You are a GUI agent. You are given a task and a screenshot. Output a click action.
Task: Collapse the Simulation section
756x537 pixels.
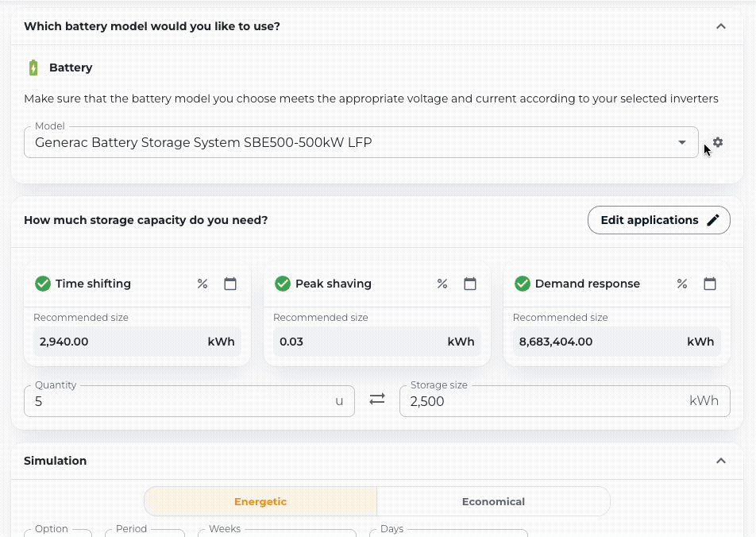pyautogui.click(x=721, y=461)
